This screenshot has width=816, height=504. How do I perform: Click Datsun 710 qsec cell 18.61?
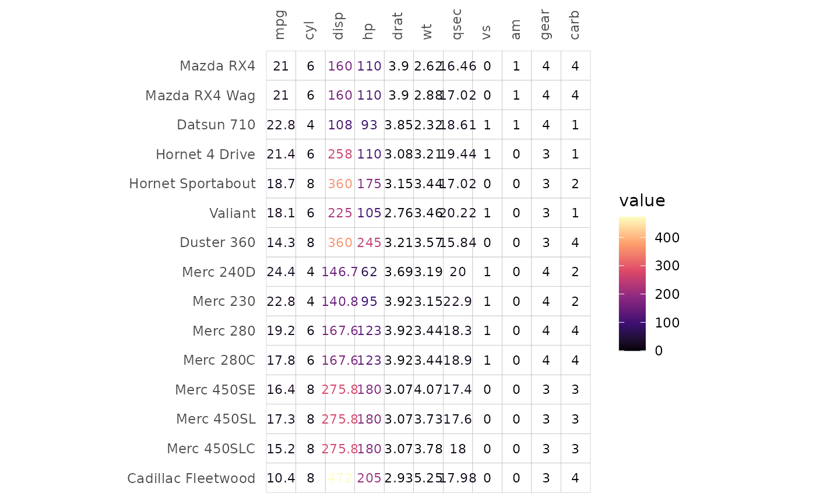458,125
